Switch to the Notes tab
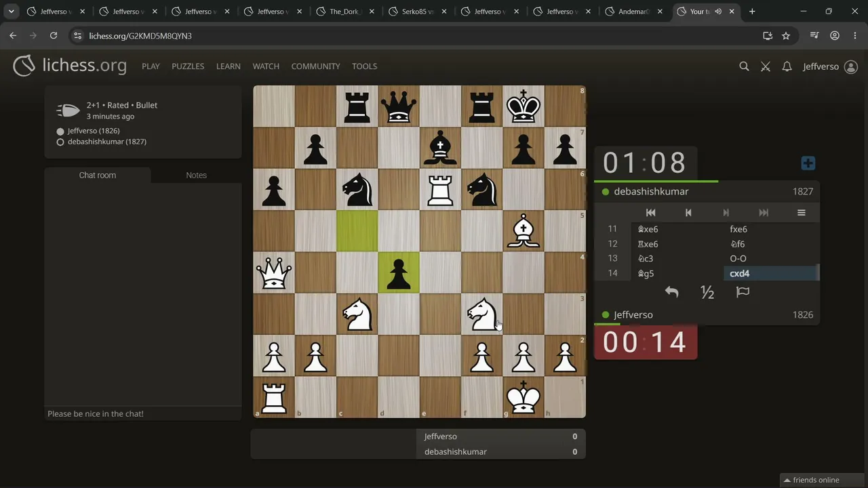 coord(197,175)
